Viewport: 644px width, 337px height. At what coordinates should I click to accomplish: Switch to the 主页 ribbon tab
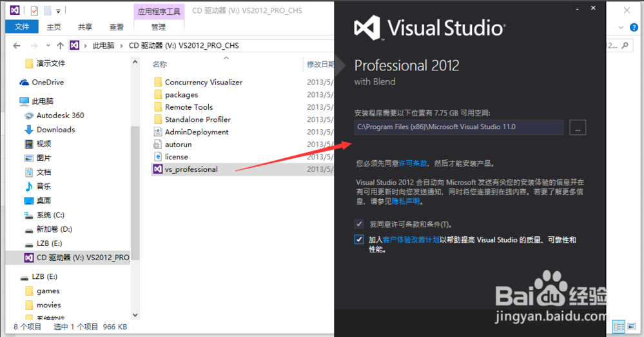click(54, 26)
